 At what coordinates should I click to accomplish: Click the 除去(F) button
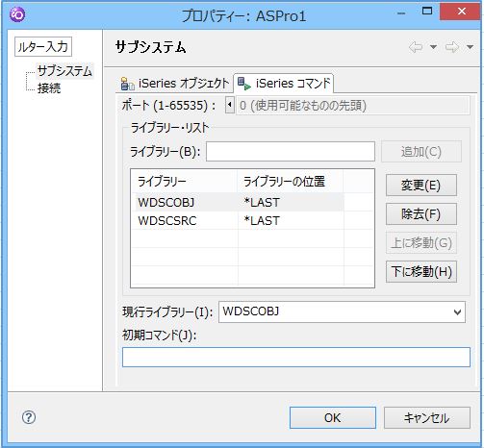[421, 213]
